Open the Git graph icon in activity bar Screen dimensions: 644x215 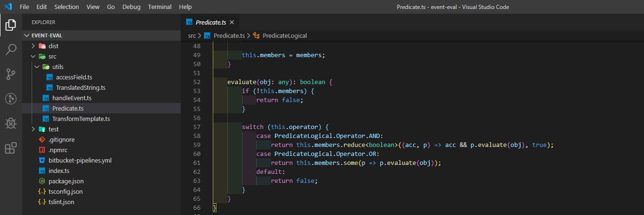11,98
